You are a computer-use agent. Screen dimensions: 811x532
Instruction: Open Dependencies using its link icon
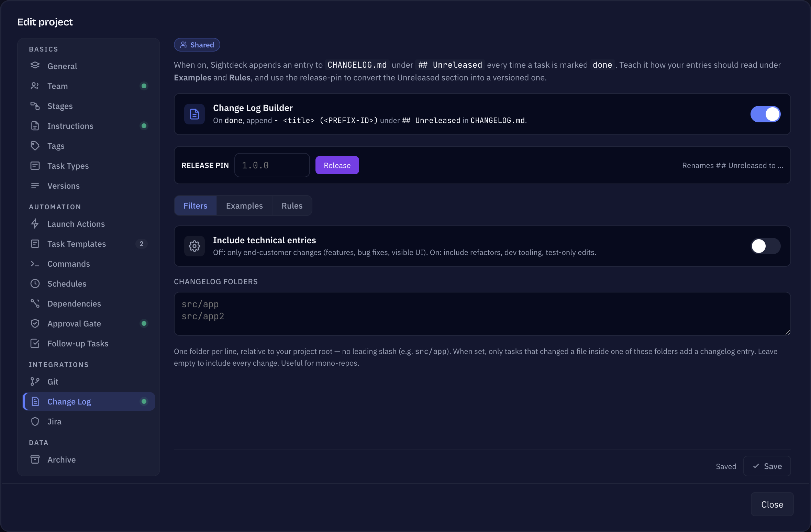pos(35,303)
